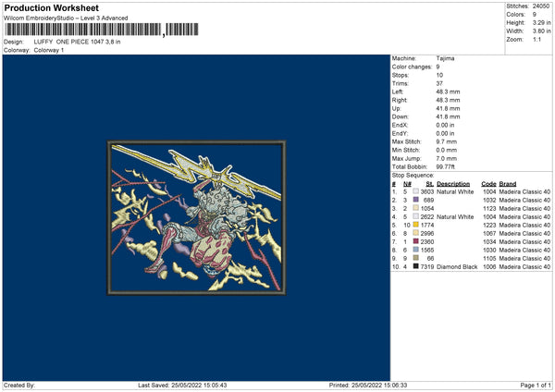Click the Stitches value 24050
Viewport: 555px width, 392px height.
[x=541, y=6]
